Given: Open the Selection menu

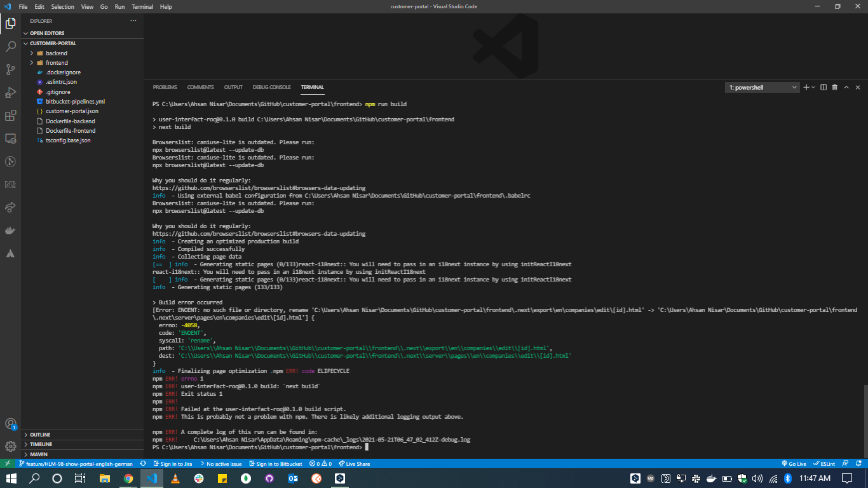Looking at the screenshot, I should point(62,6).
